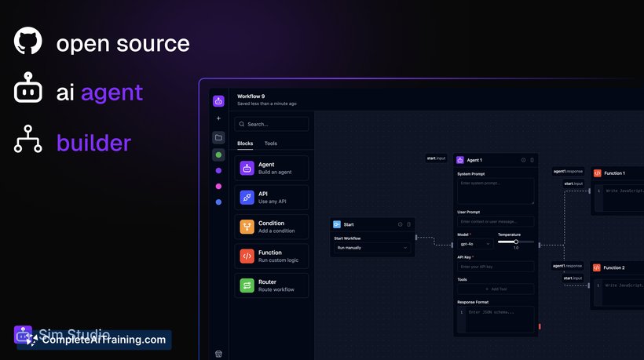The height and width of the screenshot is (360, 644).
Task: Click the Condition block branch icon
Action: click(247, 227)
